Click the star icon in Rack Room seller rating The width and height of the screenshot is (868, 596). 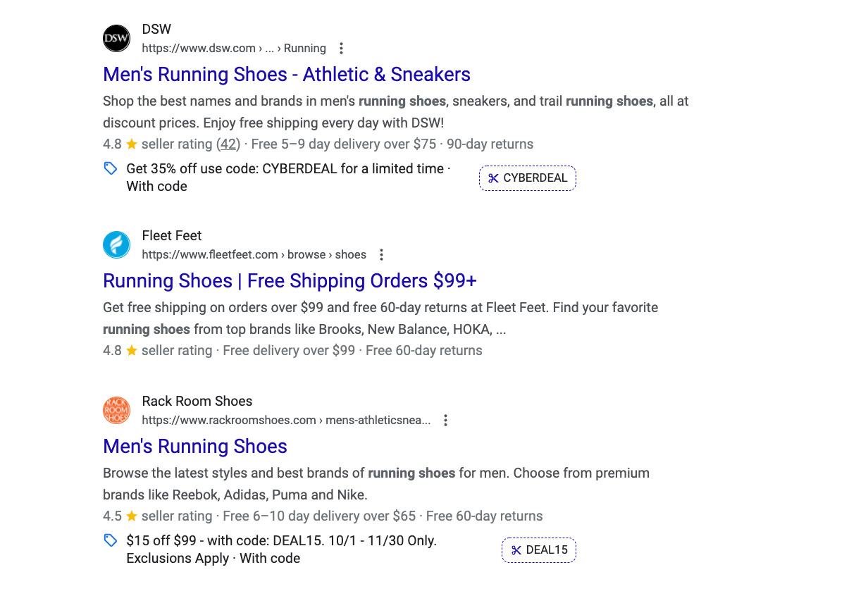coord(132,516)
